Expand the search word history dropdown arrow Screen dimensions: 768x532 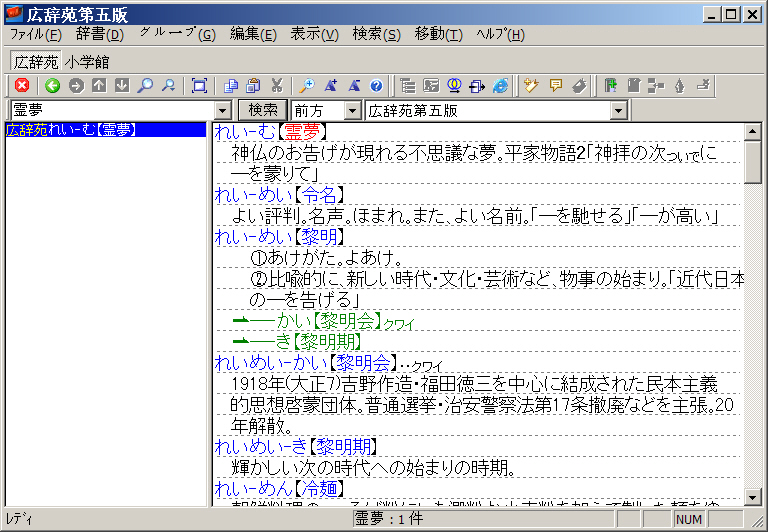click(223, 111)
